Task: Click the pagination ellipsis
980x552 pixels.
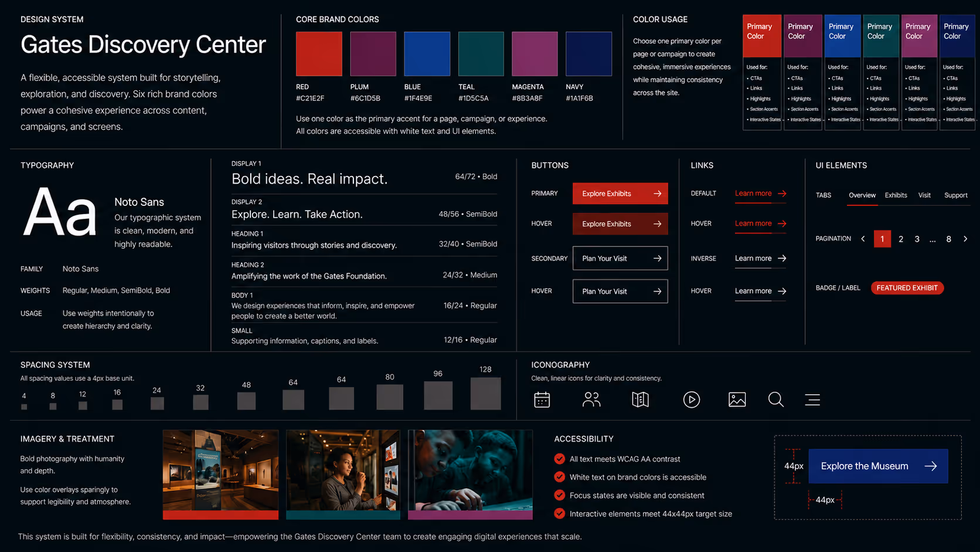Action: pyautogui.click(x=933, y=240)
